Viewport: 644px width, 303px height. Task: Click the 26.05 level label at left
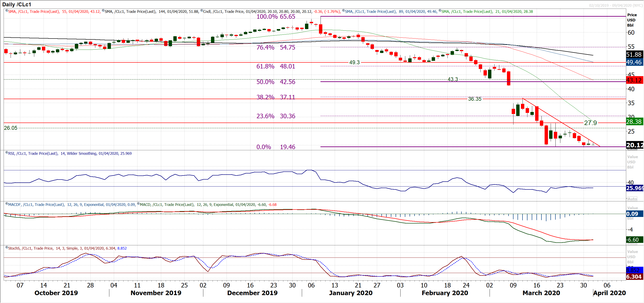11,128
